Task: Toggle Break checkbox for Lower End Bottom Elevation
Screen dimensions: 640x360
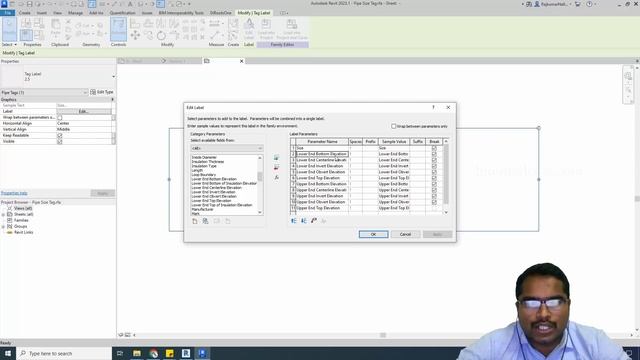Action: (x=434, y=154)
